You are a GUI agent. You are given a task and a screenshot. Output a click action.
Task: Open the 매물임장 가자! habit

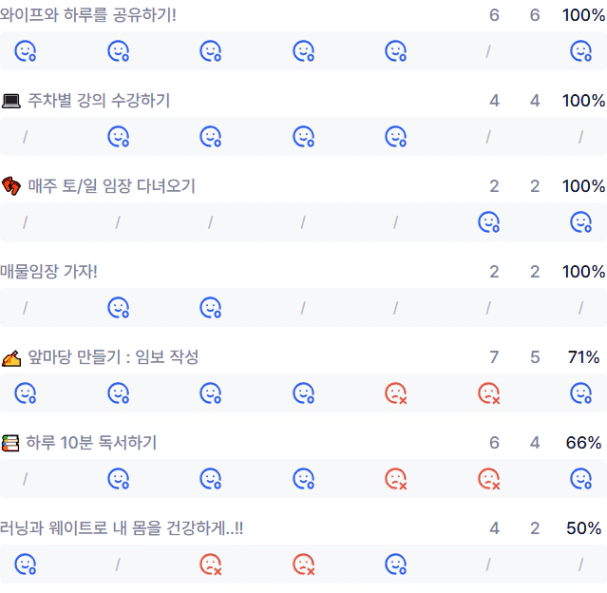pyautogui.click(x=49, y=272)
